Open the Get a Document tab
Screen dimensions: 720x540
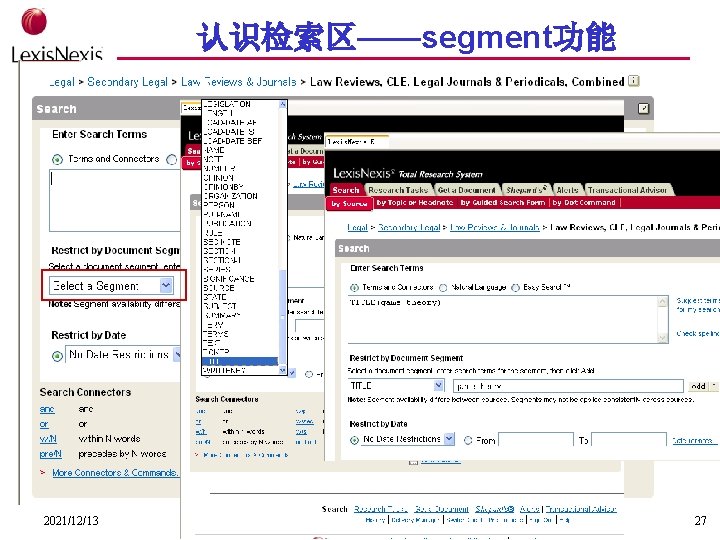[x=467, y=190]
